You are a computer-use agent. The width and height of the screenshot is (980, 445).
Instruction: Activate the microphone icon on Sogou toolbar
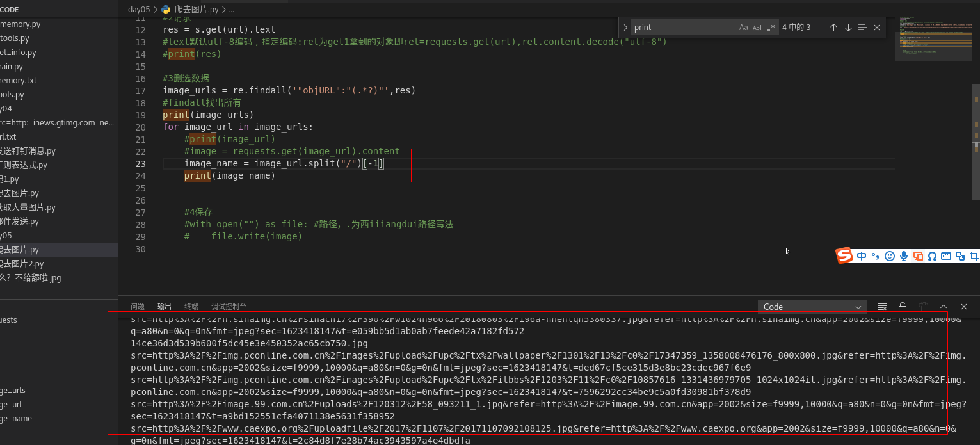point(903,255)
